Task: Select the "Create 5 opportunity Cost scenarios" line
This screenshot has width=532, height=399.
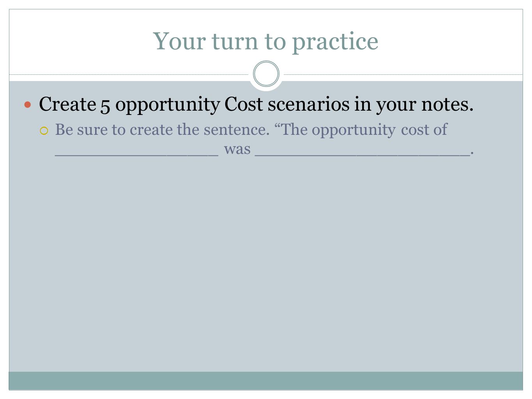Action: (256, 104)
